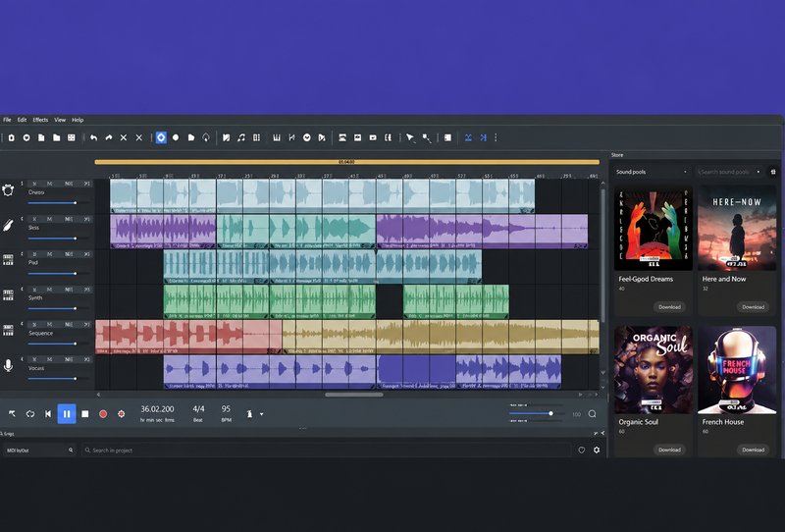Screen dimensions: 785x532
Task: Download the Feel-Good Dreams sound pool
Action: tap(669, 307)
